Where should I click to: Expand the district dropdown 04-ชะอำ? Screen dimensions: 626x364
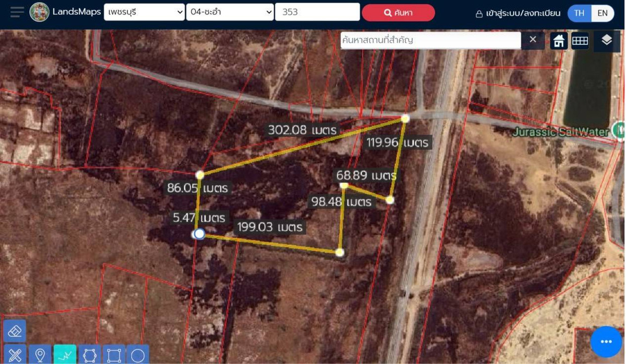(230, 12)
